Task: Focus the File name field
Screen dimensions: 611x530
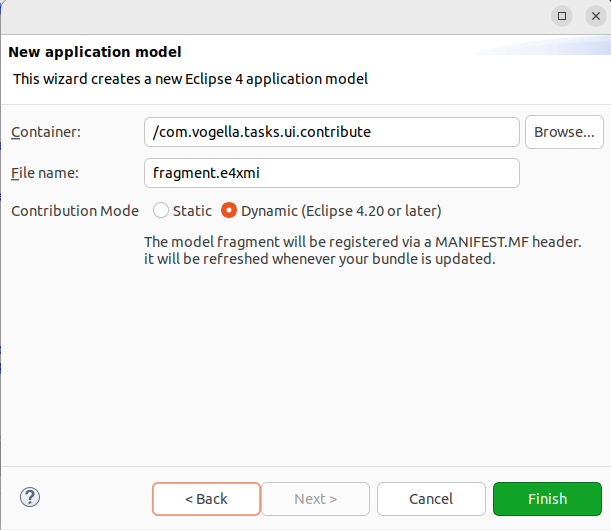Action: coord(332,173)
